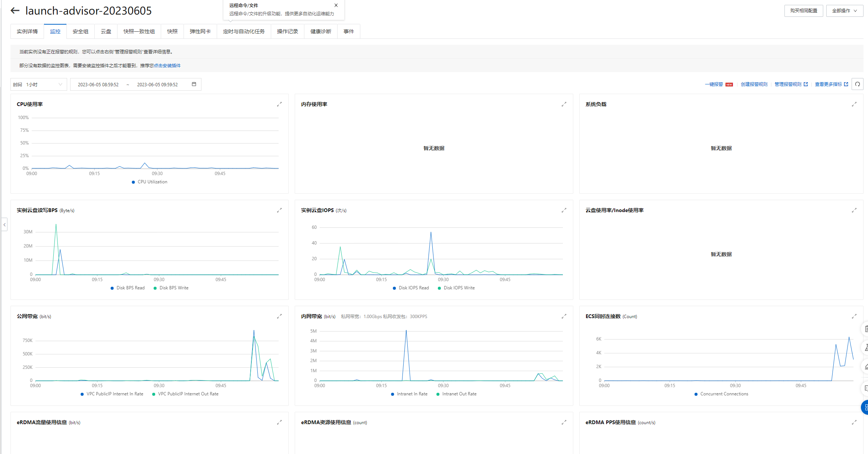
Task: Switch to the 健康诊断 tab
Action: (x=320, y=31)
